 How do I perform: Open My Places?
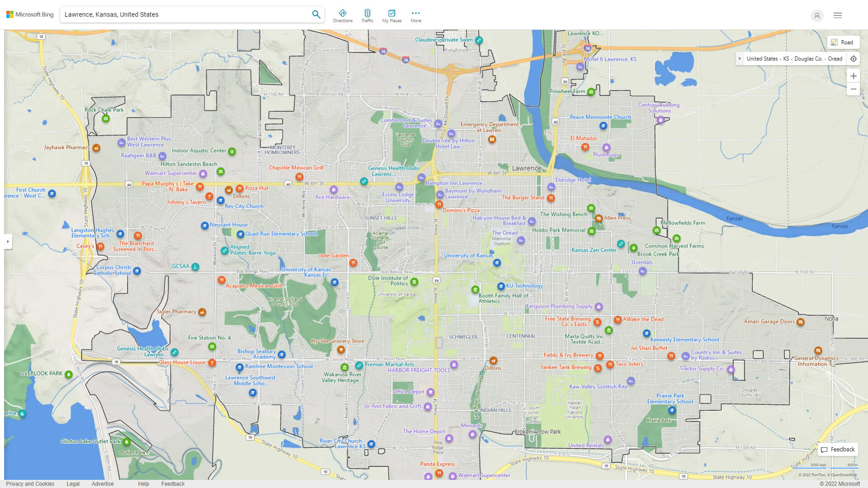pyautogui.click(x=392, y=15)
